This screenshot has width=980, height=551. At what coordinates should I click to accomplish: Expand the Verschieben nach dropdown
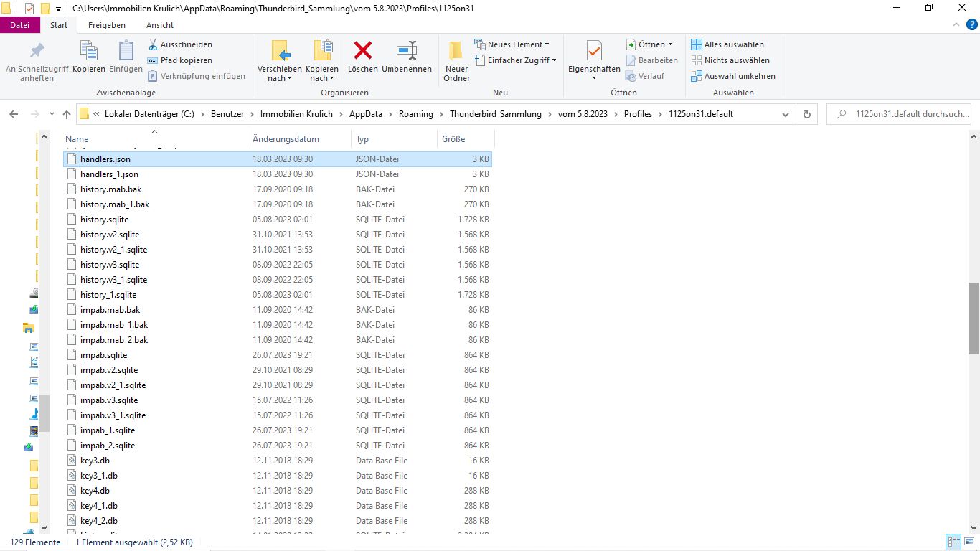(x=280, y=74)
